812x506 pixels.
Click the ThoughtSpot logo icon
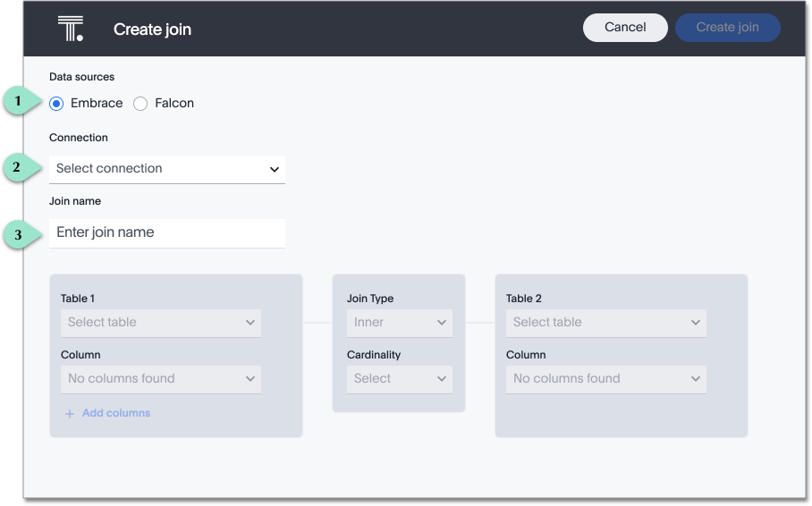pos(70,29)
